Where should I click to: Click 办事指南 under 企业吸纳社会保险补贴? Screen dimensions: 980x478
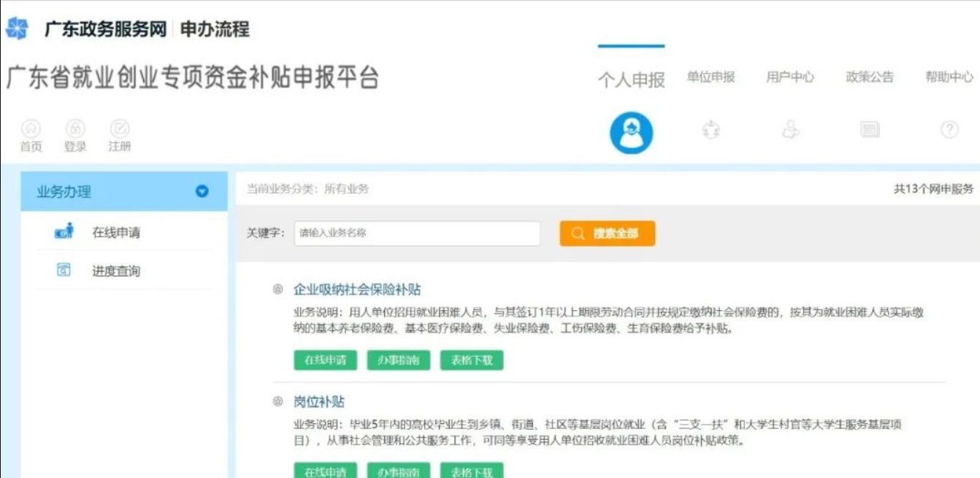tap(399, 361)
